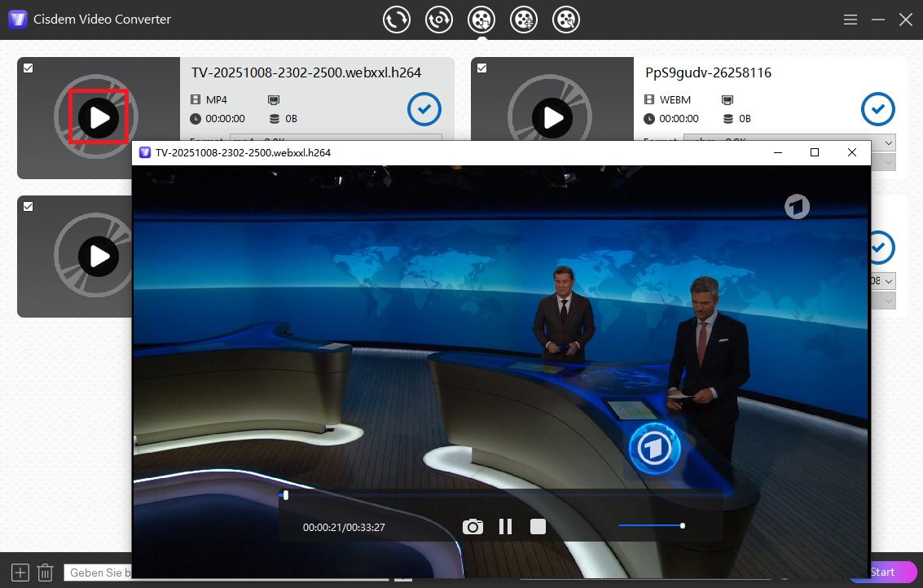Adjust the player volume slider
This screenshot has width=923, height=588.
pos(651,526)
